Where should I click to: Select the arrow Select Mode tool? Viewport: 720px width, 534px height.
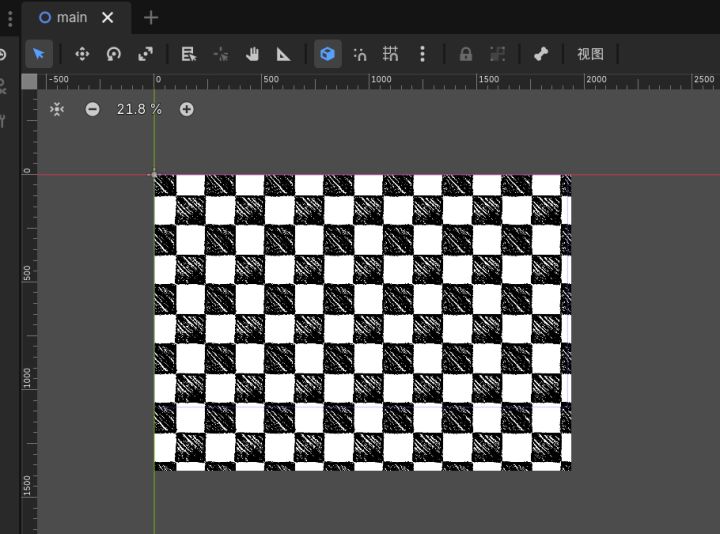tap(39, 54)
